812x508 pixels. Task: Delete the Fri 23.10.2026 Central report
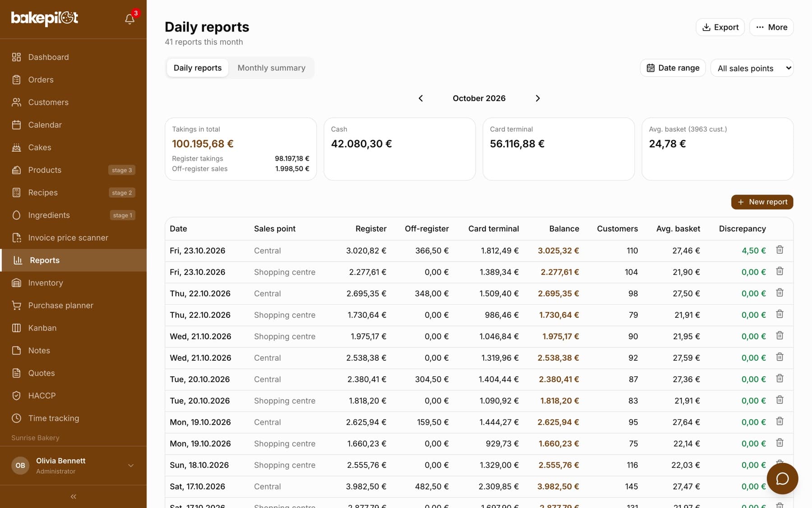pos(780,250)
